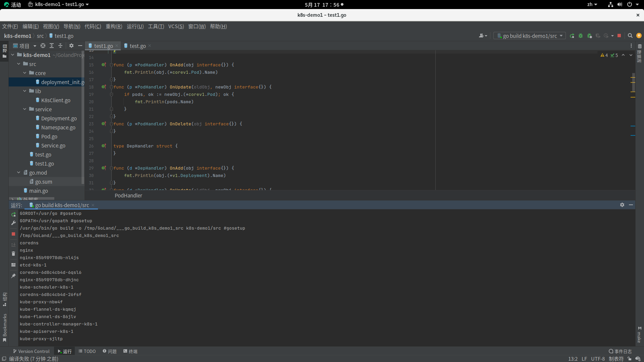Open project view mode dropdown
This screenshot has height=362, width=644.
[x=25, y=46]
